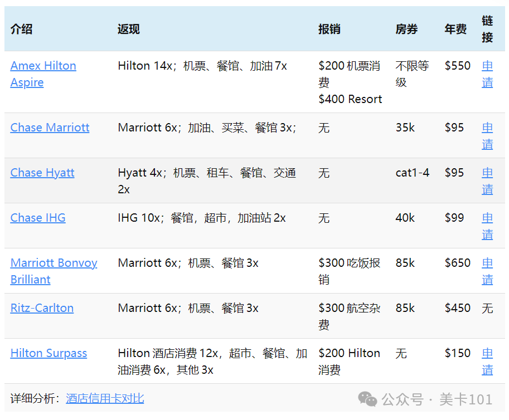Click the 房券 column header

pos(406,29)
